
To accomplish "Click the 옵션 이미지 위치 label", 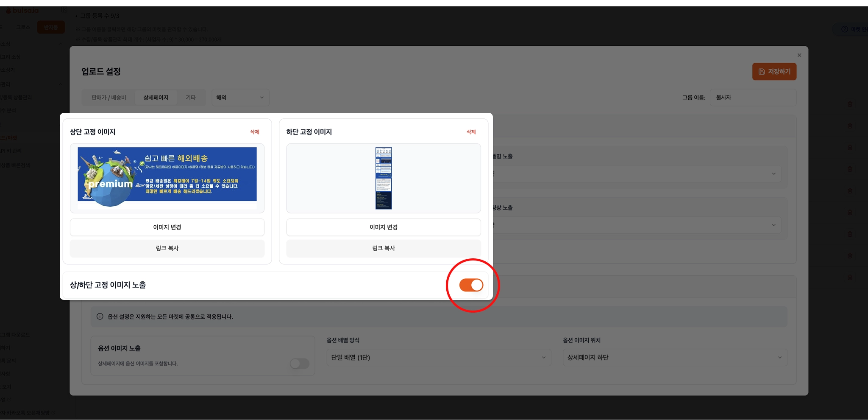I will point(581,340).
